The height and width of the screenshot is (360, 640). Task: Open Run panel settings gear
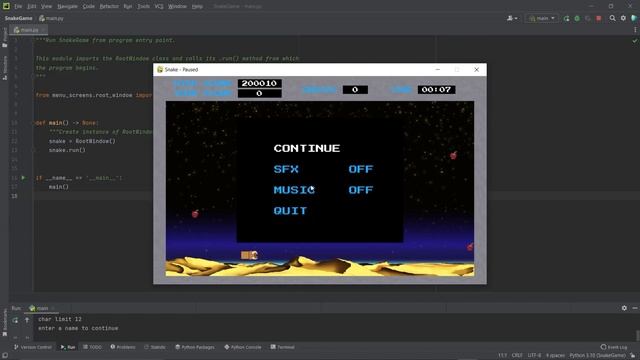(x=624, y=308)
